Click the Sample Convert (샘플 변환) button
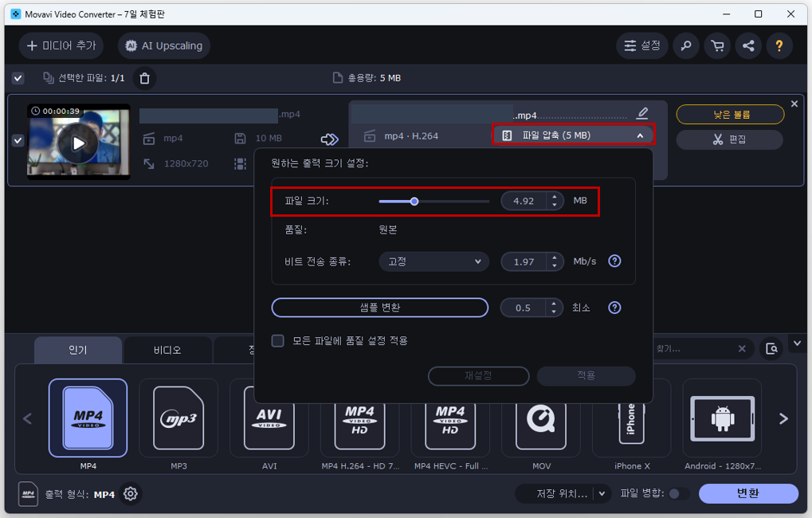The image size is (812, 518). pyautogui.click(x=379, y=308)
